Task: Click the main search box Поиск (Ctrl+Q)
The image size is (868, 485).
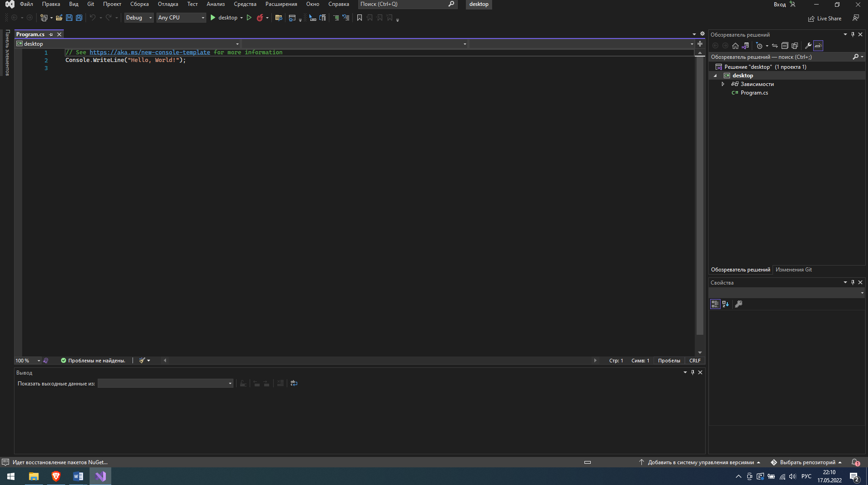Action: pos(407,4)
